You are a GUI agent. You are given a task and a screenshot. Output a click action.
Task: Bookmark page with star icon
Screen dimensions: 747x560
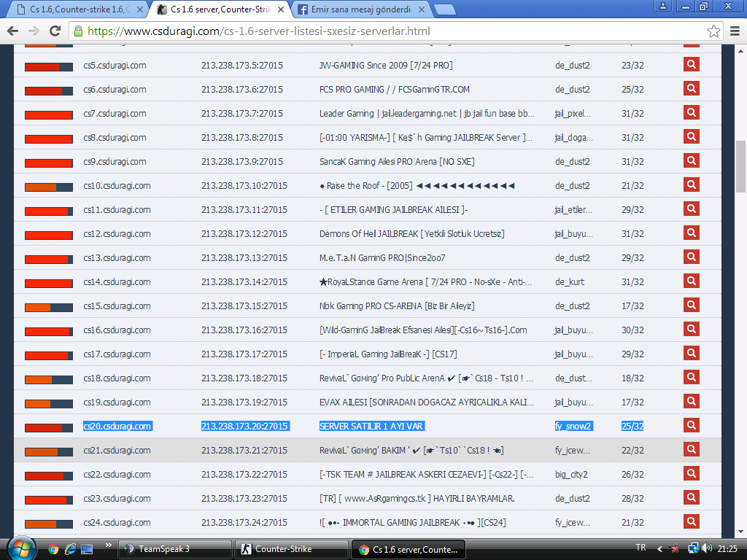[713, 31]
